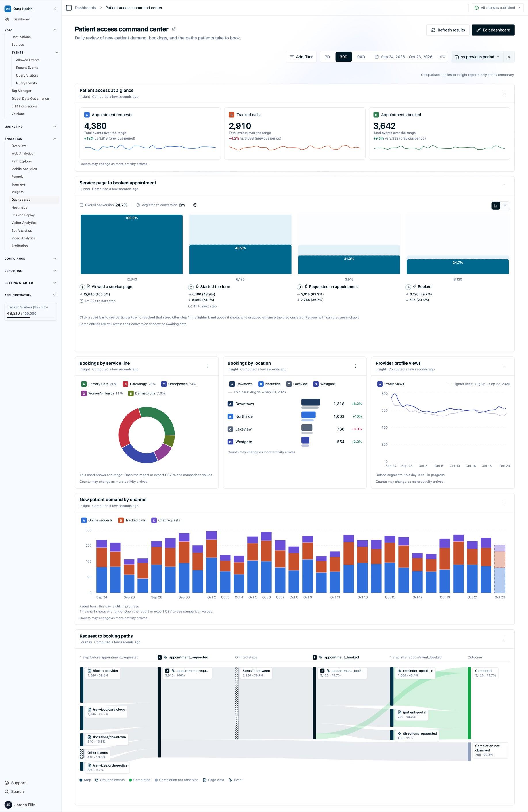Remove the comparison with X icon

pos(509,57)
